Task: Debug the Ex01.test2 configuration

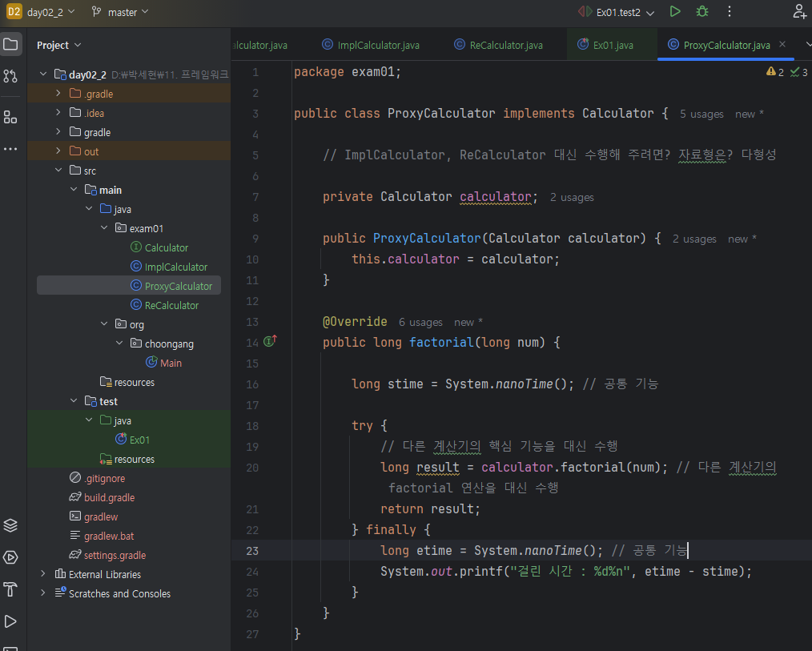Action: [x=702, y=11]
